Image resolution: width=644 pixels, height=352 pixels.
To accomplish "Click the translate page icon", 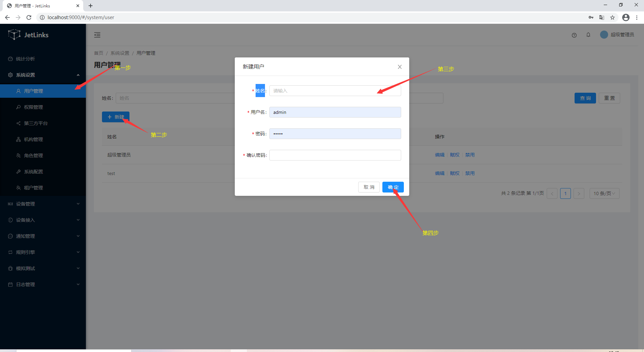I will click(x=602, y=17).
